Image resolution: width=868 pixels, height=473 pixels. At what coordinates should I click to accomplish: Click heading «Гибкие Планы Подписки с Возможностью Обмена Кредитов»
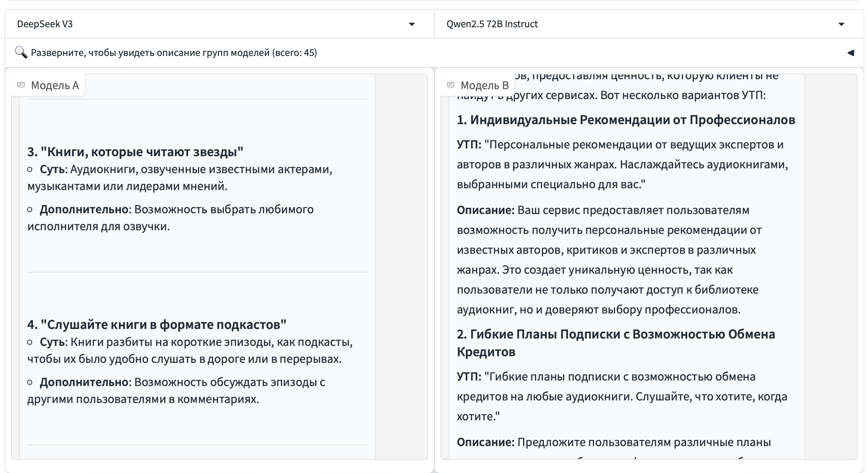pyautogui.click(x=616, y=343)
